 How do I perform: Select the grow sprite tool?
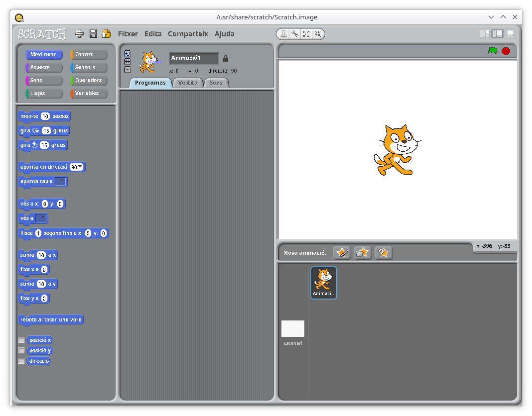[x=306, y=34]
